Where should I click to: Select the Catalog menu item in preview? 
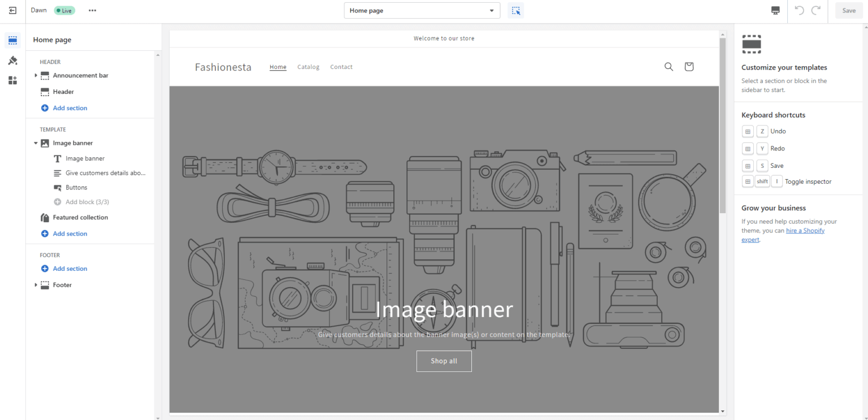click(308, 67)
